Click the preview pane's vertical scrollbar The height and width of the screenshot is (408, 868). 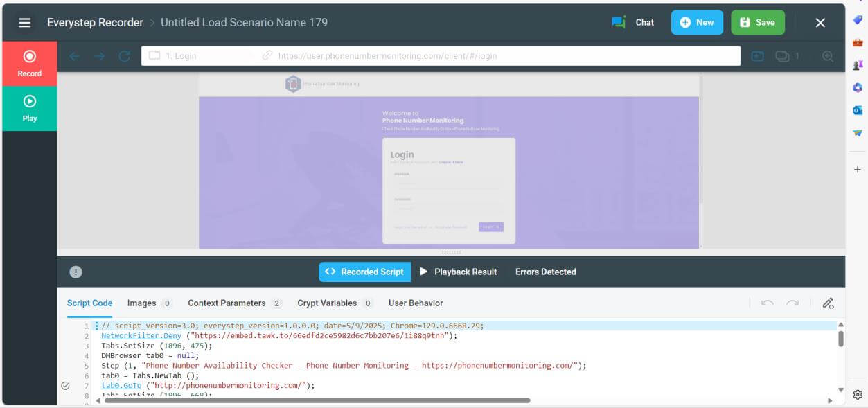[x=702, y=139]
